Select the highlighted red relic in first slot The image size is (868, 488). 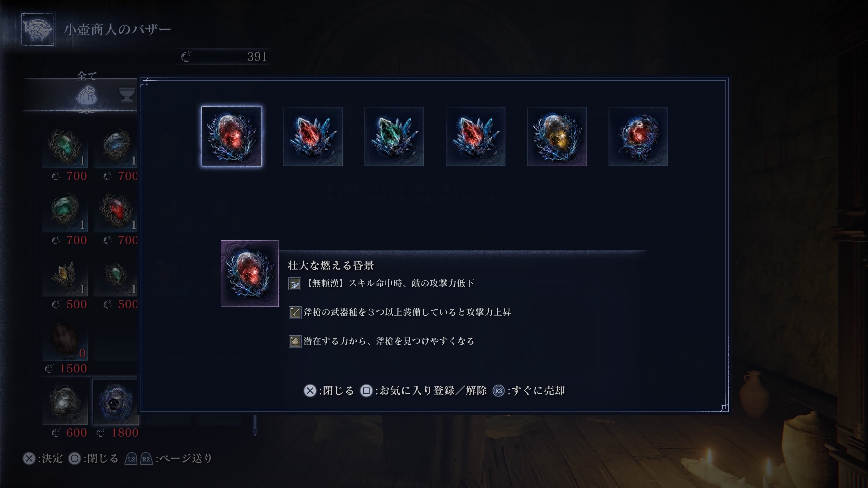[x=231, y=136]
